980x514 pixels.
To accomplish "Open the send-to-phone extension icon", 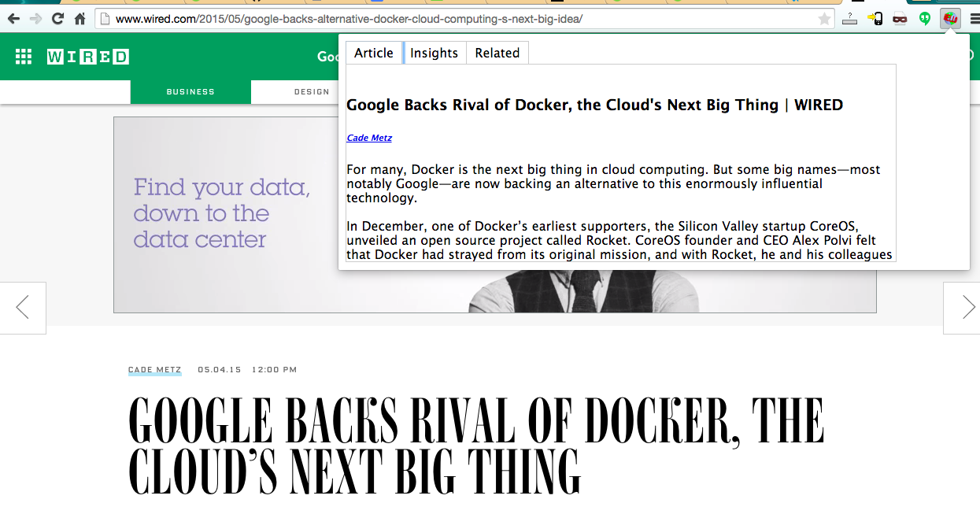I will (x=875, y=18).
